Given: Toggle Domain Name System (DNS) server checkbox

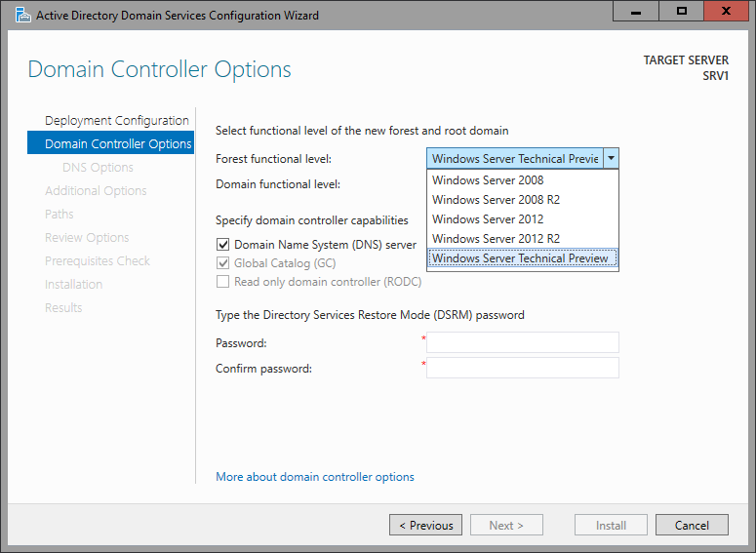Looking at the screenshot, I should click(x=222, y=245).
